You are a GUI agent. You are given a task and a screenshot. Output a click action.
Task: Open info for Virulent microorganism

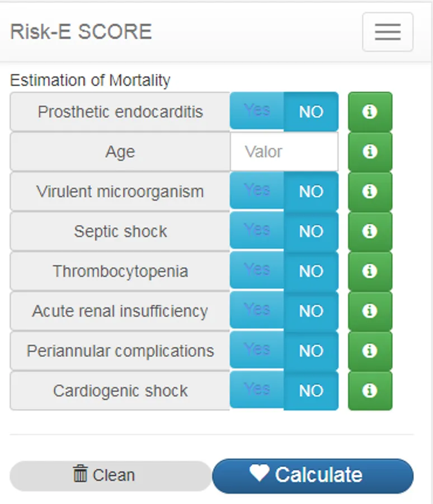[x=370, y=192]
